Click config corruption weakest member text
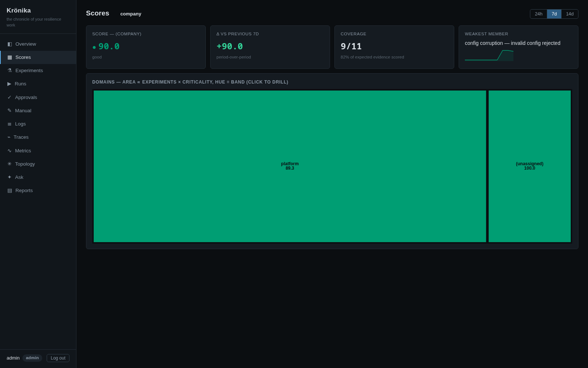The width and height of the screenshot is (588, 368). [x=513, y=43]
